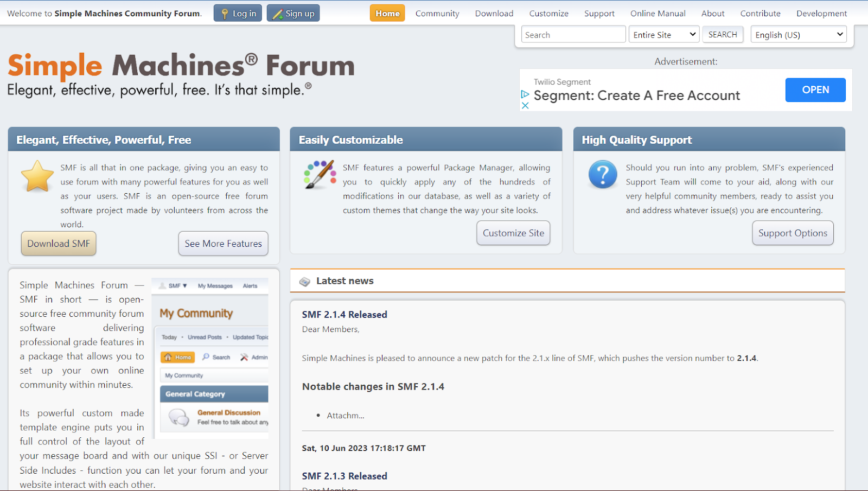
Task: Click the AdChoices triangle icon
Action: 525,93
